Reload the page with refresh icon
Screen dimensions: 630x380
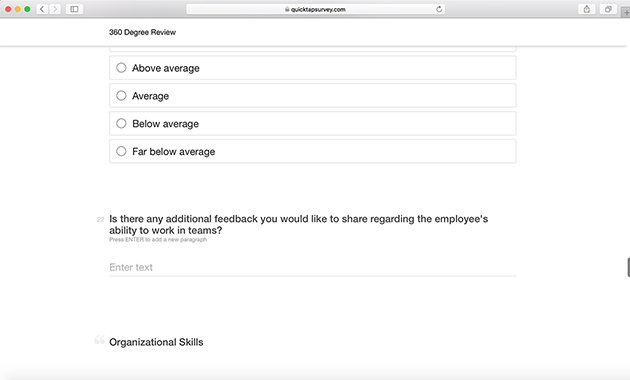click(439, 9)
